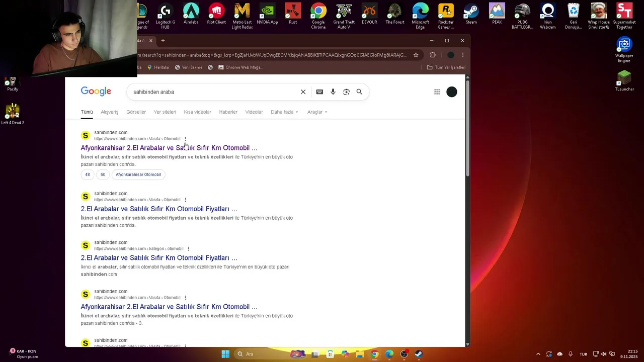Click the Windows Start button
Image resolution: width=644 pixels, height=362 pixels.
click(225, 354)
